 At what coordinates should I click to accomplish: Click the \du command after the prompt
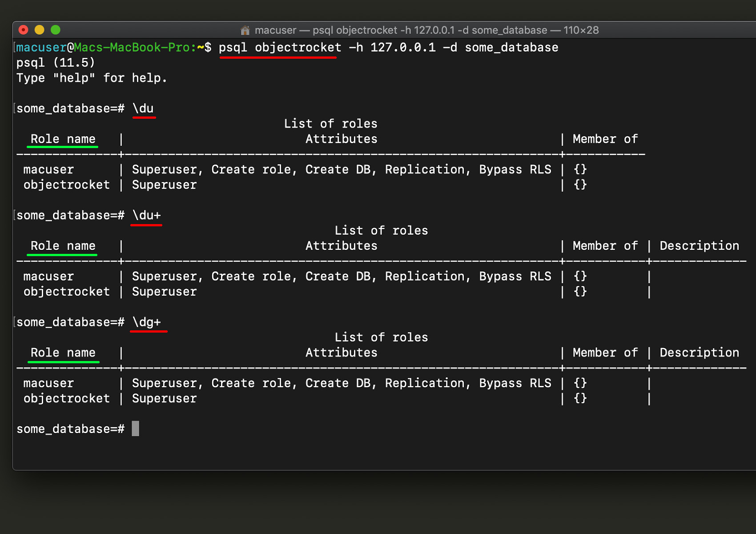(143, 108)
